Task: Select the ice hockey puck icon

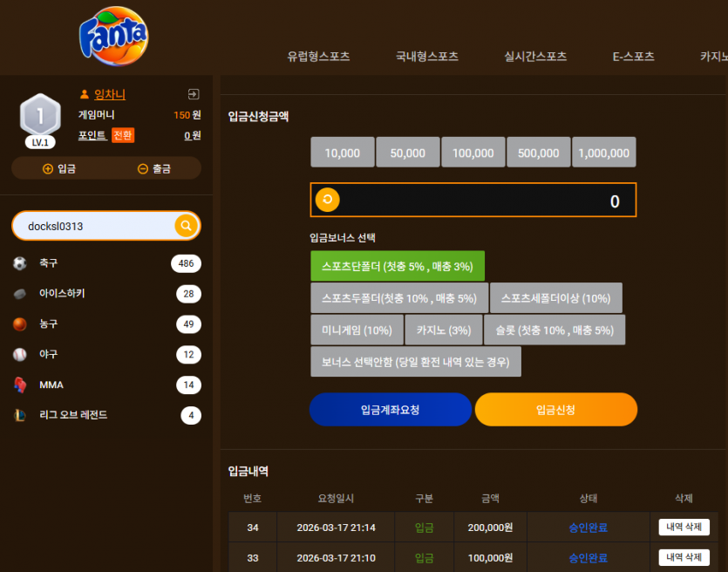Action: coord(19,294)
